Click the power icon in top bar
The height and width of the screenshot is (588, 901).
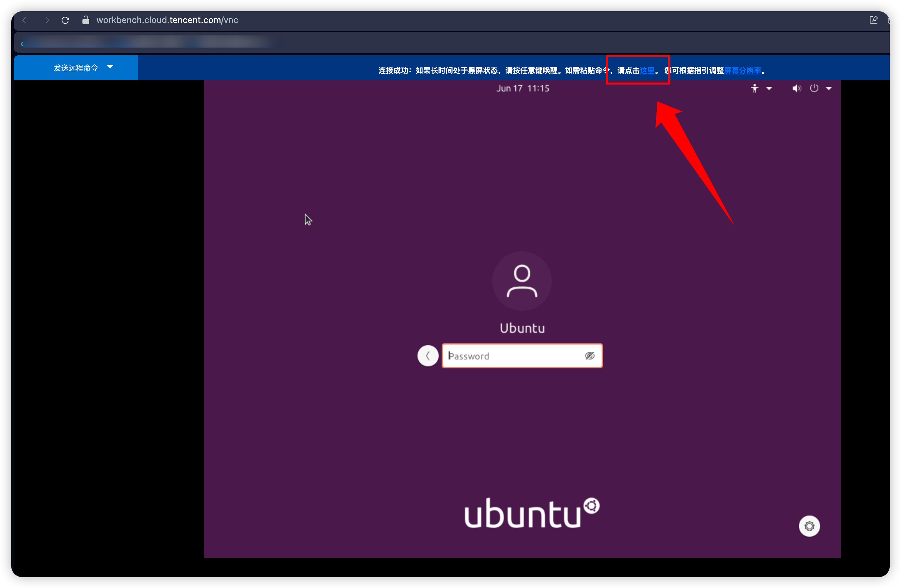pos(814,88)
